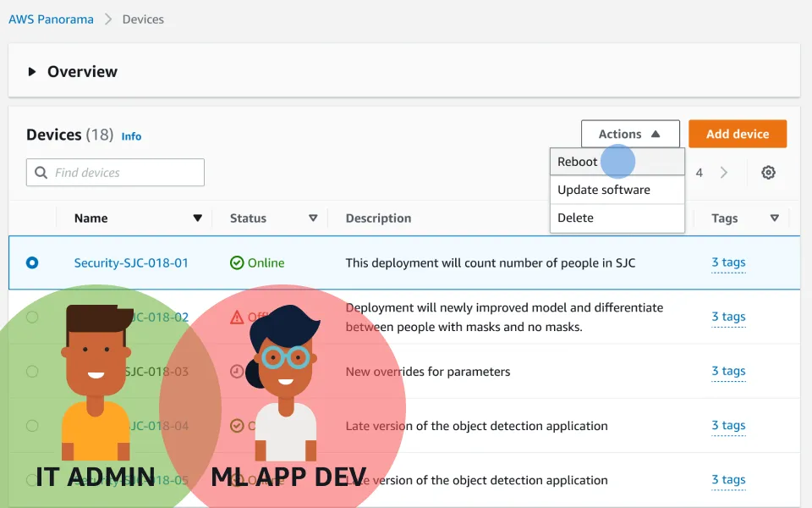Viewport: 812px width, 508px height.
Task: Select the radio button for the 018-04 device
Action: (32, 426)
